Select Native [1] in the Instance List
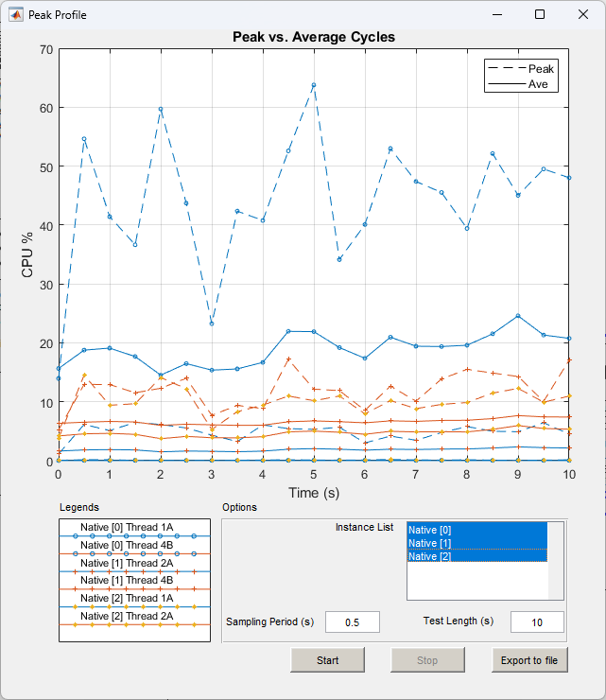 [476, 543]
